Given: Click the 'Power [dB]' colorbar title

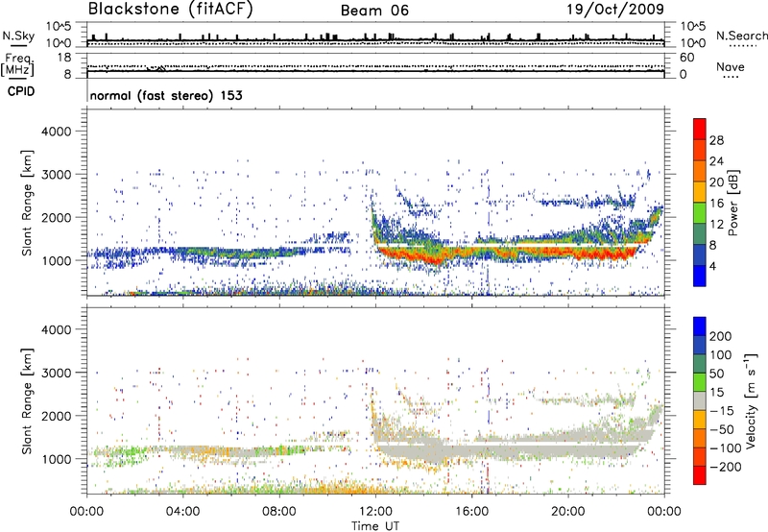Looking at the screenshot, I should (x=732, y=204).
